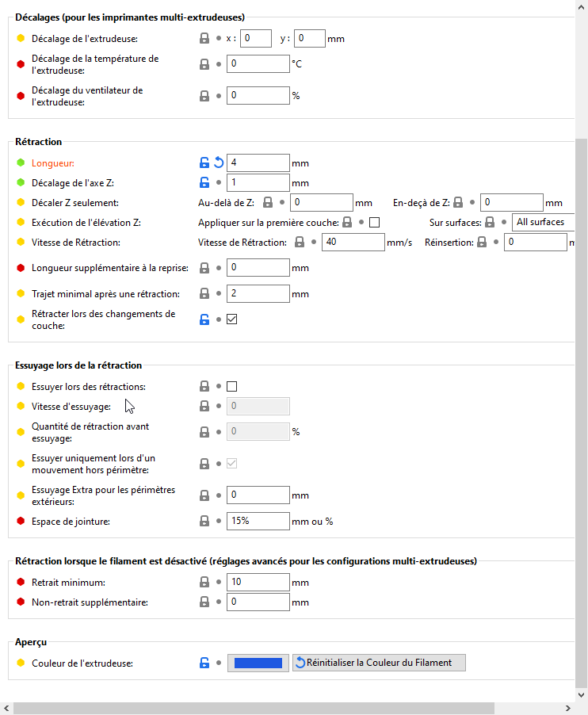
Task: Toggle Appliquer sur la première couche checkbox
Action: click(375, 223)
